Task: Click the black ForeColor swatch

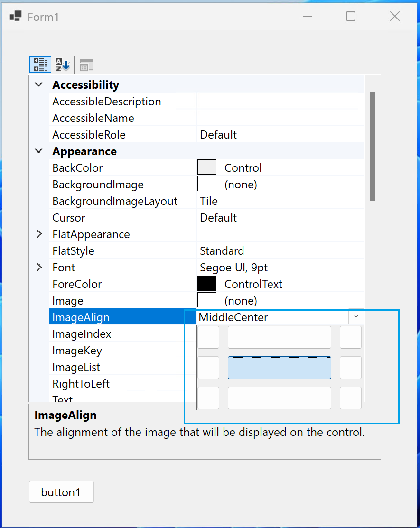Action: 206,283
